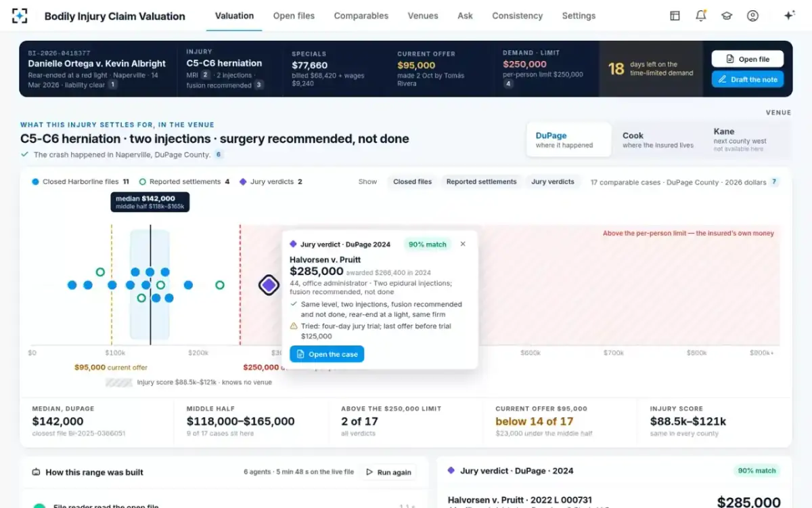Select the Cook venue
Image resolution: width=812 pixels, height=508 pixels.
pyautogui.click(x=658, y=140)
